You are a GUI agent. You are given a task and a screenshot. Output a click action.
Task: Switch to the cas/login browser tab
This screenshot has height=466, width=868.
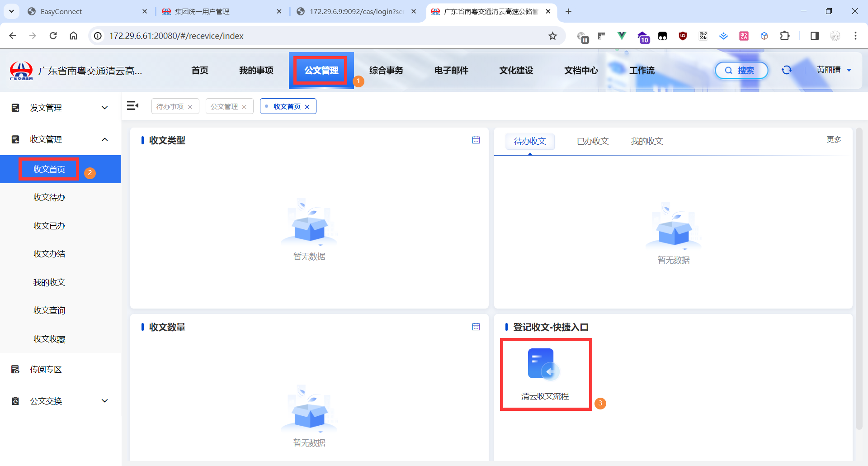point(356,11)
